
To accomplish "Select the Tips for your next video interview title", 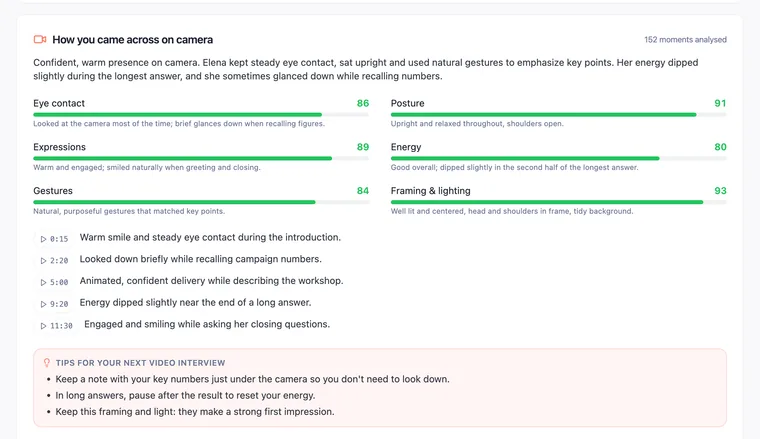I will pos(140,362).
